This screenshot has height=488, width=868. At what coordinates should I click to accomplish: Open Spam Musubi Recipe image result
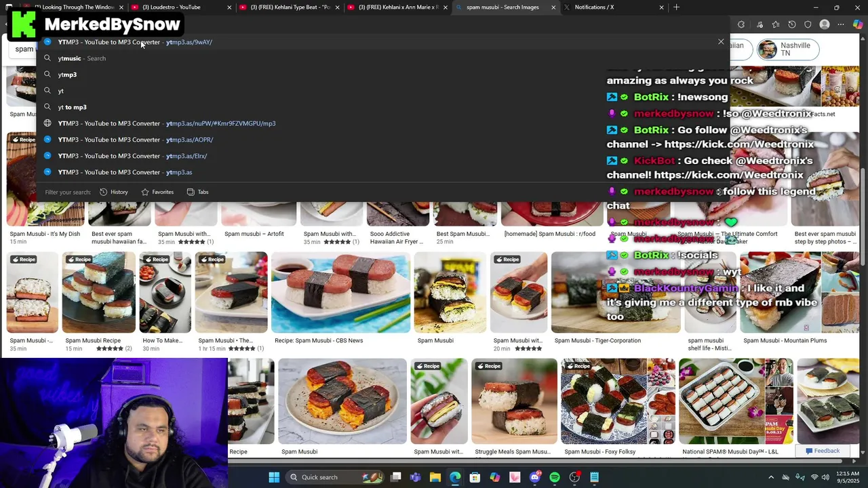click(98, 293)
